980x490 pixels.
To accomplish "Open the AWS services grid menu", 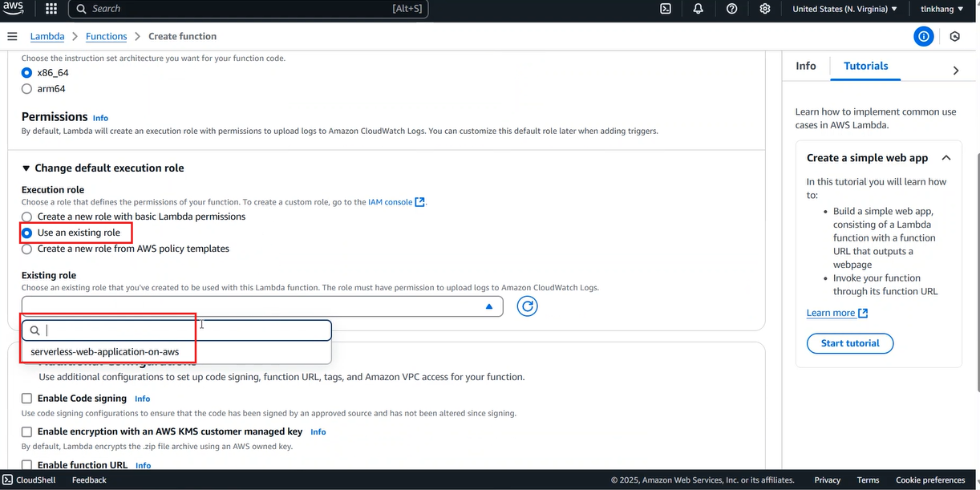I will click(x=51, y=9).
